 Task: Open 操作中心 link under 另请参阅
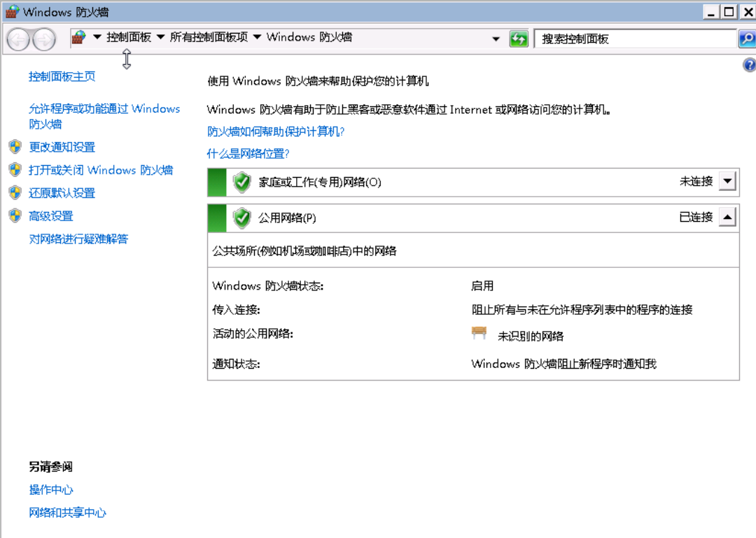pyautogui.click(x=50, y=490)
